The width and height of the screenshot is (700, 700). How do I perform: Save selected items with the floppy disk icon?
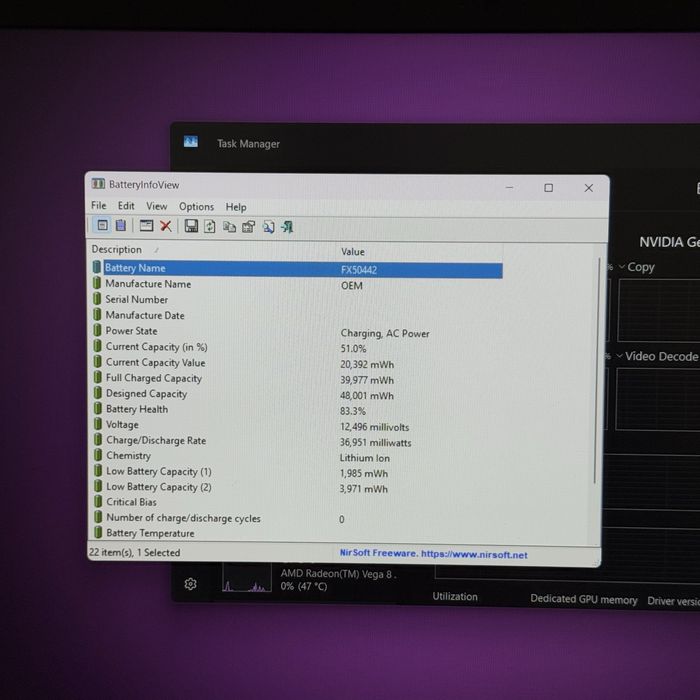point(191,226)
